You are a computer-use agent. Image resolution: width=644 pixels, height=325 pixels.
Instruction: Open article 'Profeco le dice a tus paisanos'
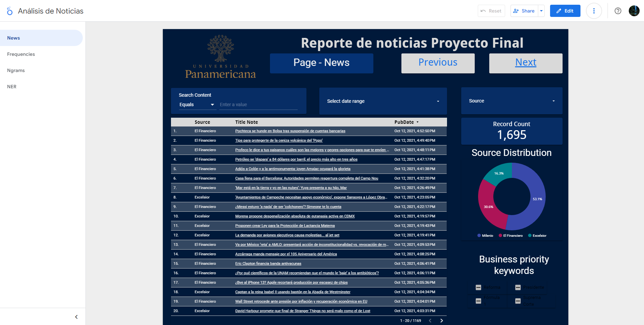[312, 150]
